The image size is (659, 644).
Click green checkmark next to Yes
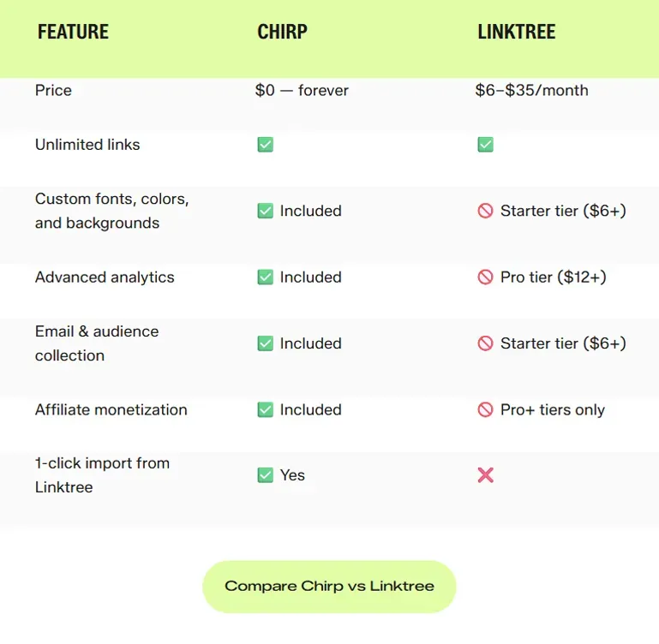coord(266,475)
